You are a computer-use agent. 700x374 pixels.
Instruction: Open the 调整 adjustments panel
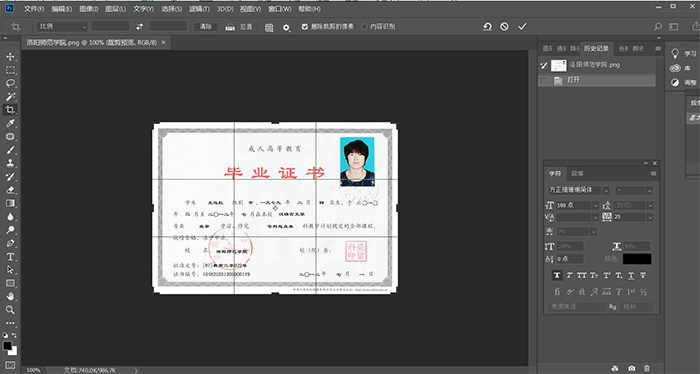pyautogui.click(x=683, y=83)
